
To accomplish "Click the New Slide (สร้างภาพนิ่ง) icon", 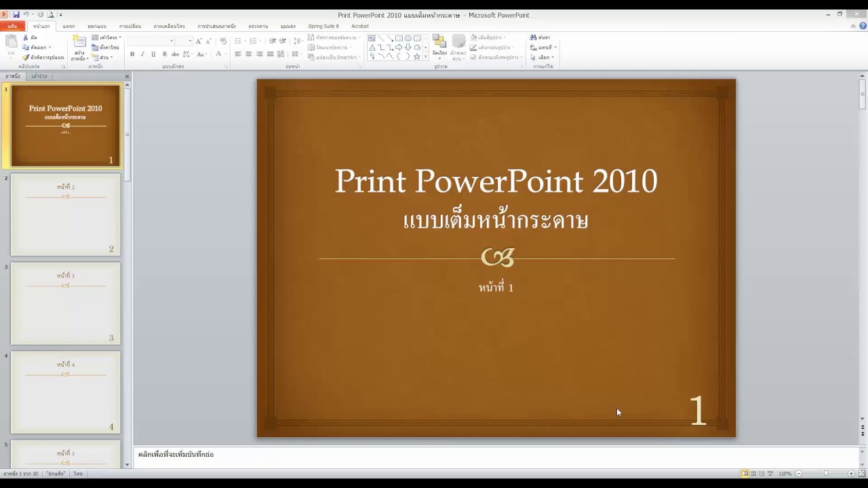I will pyautogui.click(x=79, y=42).
